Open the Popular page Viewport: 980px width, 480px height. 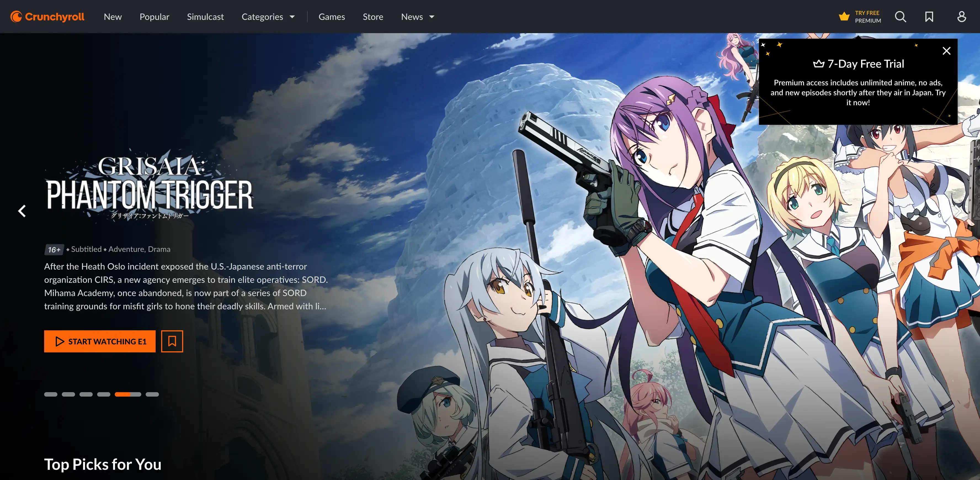point(154,17)
